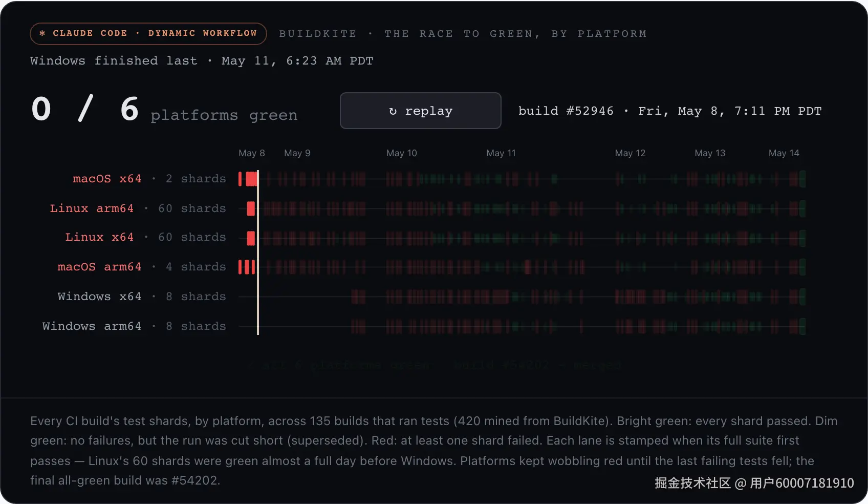Click the May 10 date label
Viewport: 868px width, 504px height.
[x=402, y=153]
